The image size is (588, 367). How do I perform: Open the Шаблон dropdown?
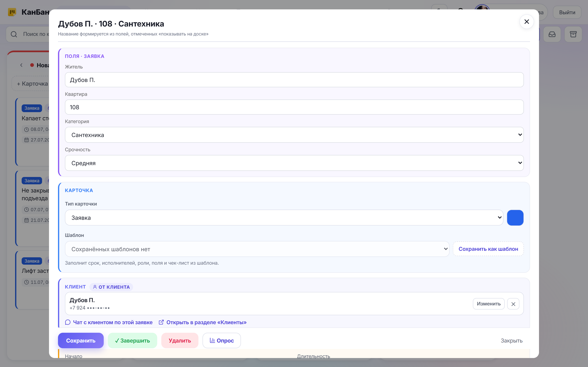(x=257, y=249)
